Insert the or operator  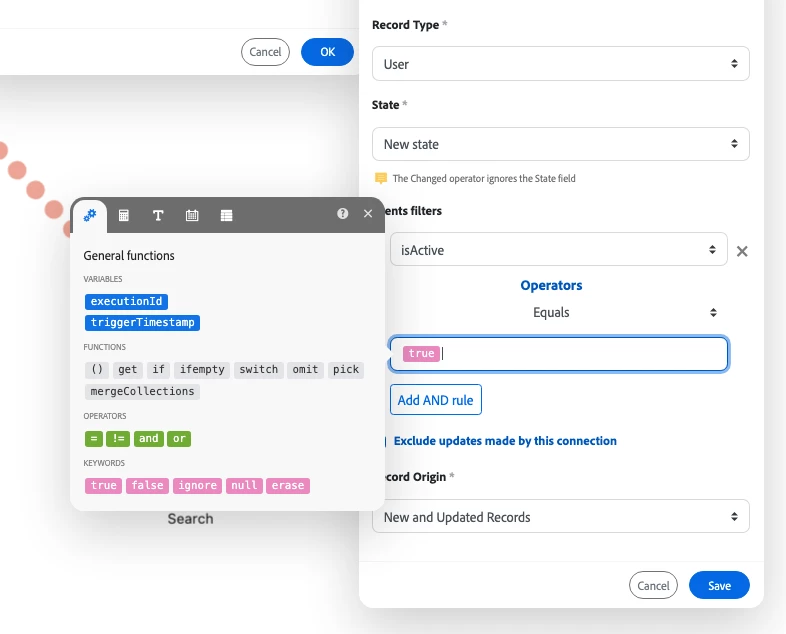point(179,439)
